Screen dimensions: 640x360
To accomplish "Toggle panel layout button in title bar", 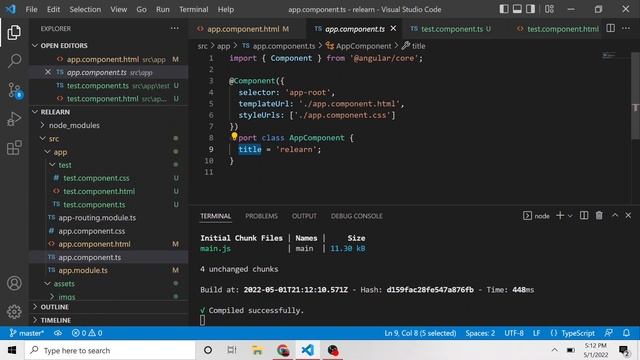I will pos(517,9).
